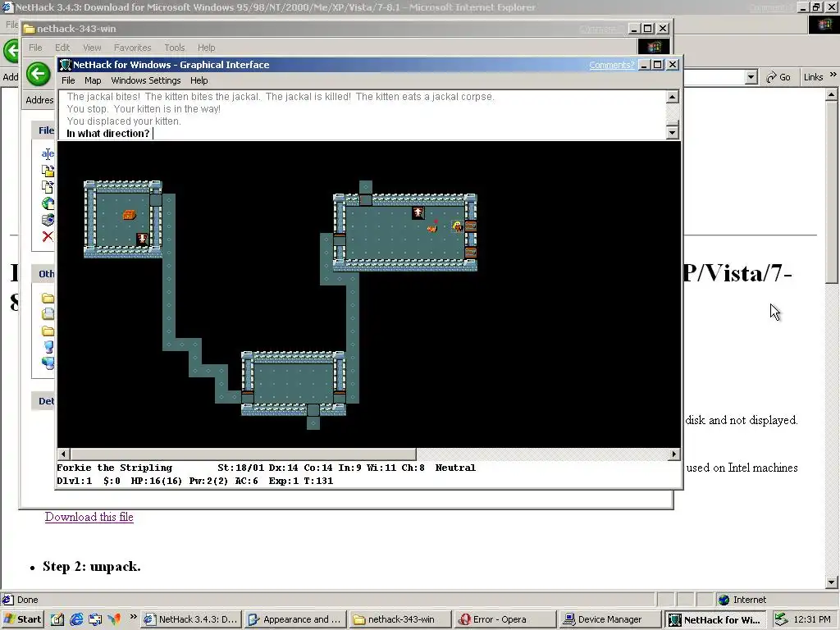Click message window scroll down arrow
Image resolution: width=840 pixels, height=630 pixels.
tap(673, 132)
